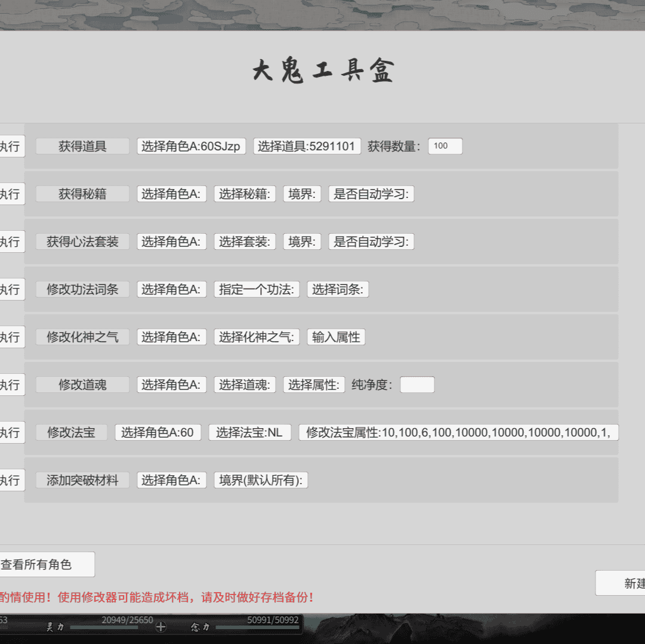Open 选择角色A selector in 获得心法套装 row
This screenshot has width=645, height=644.
click(x=171, y=241)
